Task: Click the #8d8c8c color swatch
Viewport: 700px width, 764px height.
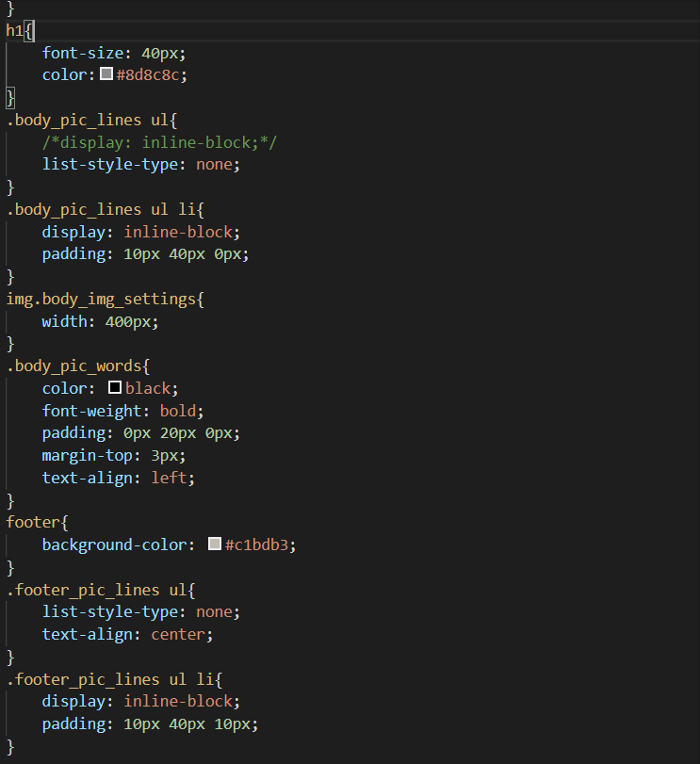Action: 106,74
